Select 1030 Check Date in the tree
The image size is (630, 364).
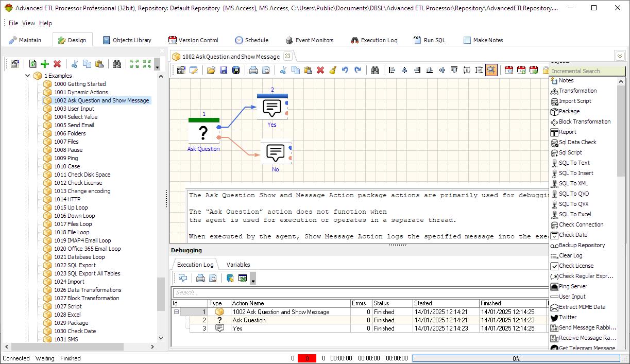[x=75, y=331]
